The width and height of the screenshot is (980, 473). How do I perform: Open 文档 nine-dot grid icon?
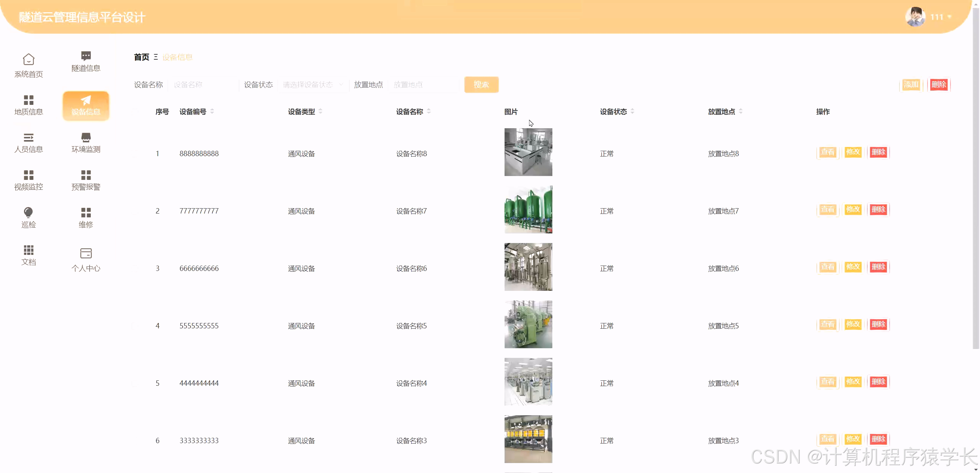pyautogui.click(x=29, y=250)
